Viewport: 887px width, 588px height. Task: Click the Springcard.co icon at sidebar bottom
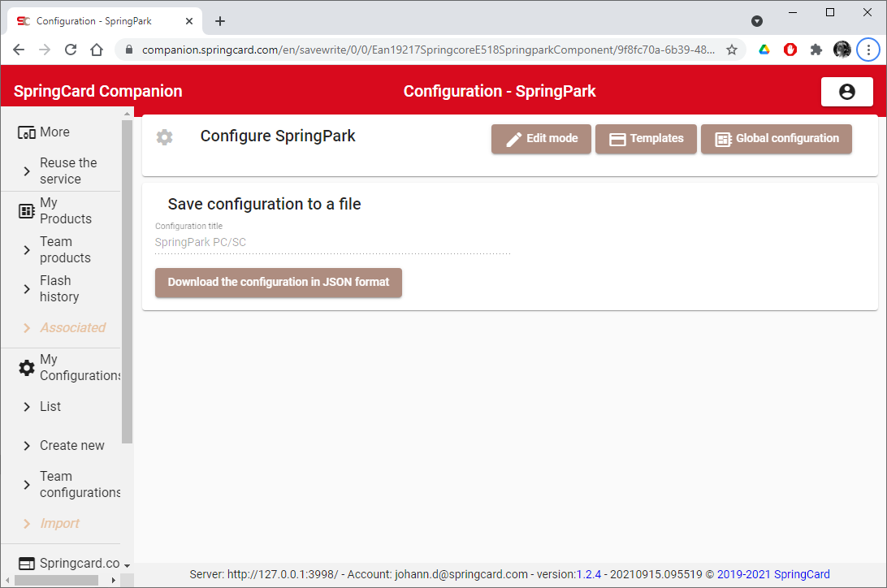(25, 562)
